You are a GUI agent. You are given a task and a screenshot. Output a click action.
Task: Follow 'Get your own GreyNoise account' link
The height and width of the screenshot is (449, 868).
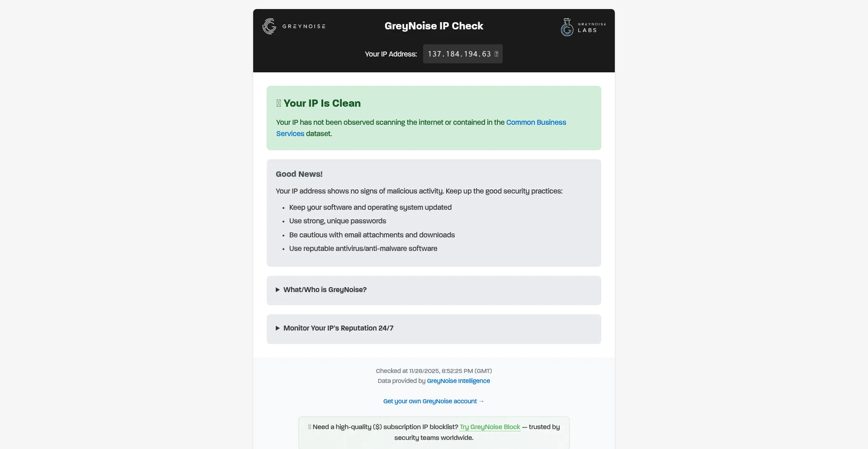434,401
